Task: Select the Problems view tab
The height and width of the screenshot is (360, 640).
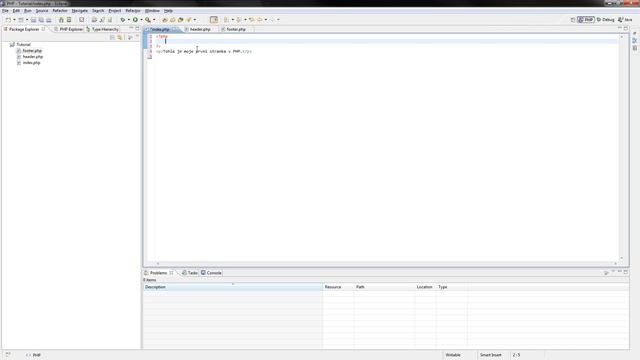Action: [158, 273]
